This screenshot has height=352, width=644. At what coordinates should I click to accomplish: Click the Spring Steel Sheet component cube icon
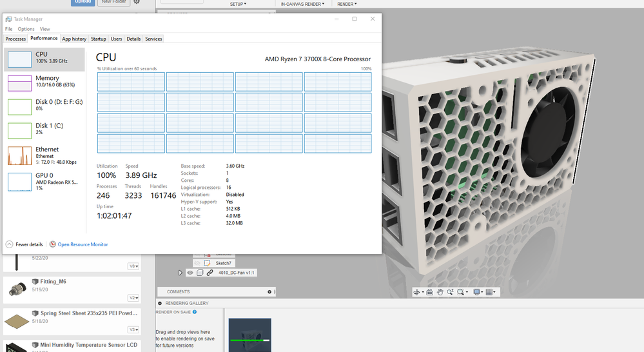click(x=35, y=313)
